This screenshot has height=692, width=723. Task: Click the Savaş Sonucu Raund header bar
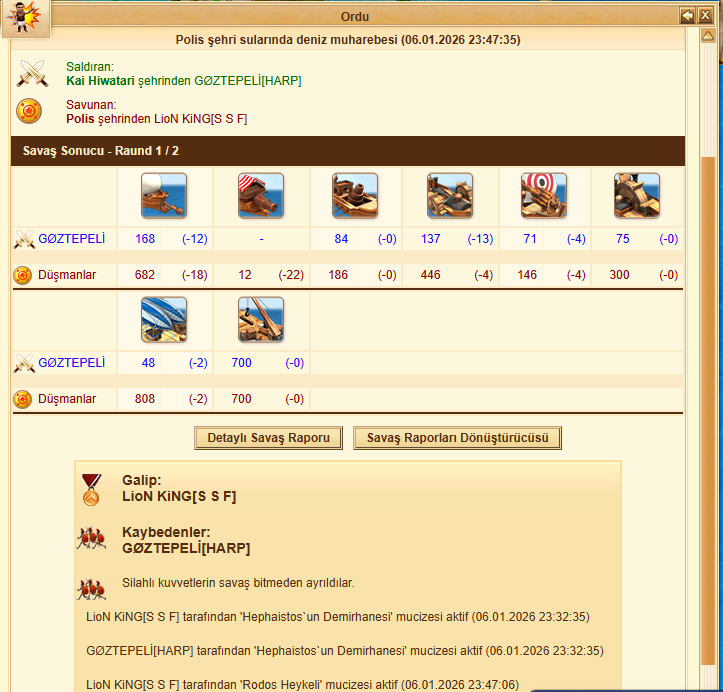[348, 151]
